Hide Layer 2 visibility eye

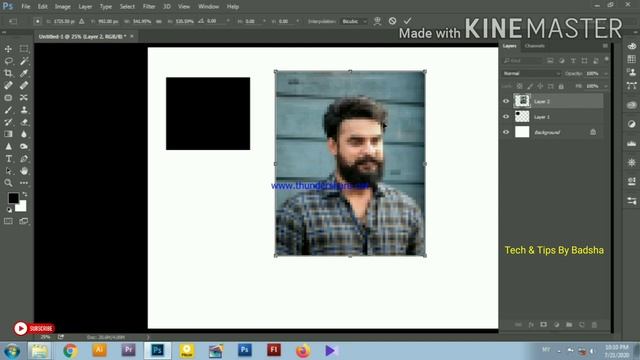pos(506,101)
